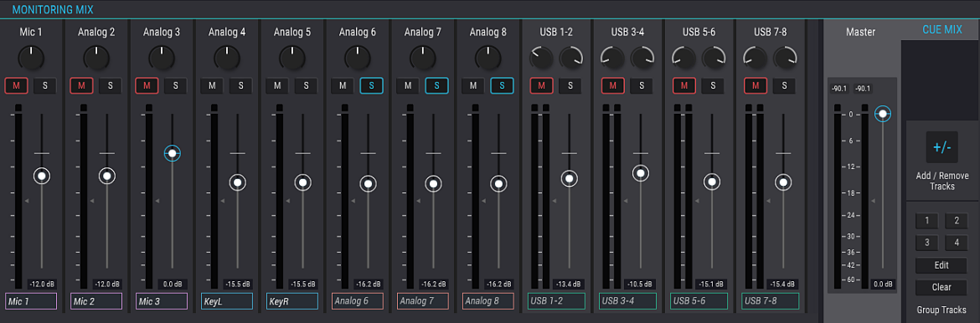Select track group 1

tap(927, 221)
